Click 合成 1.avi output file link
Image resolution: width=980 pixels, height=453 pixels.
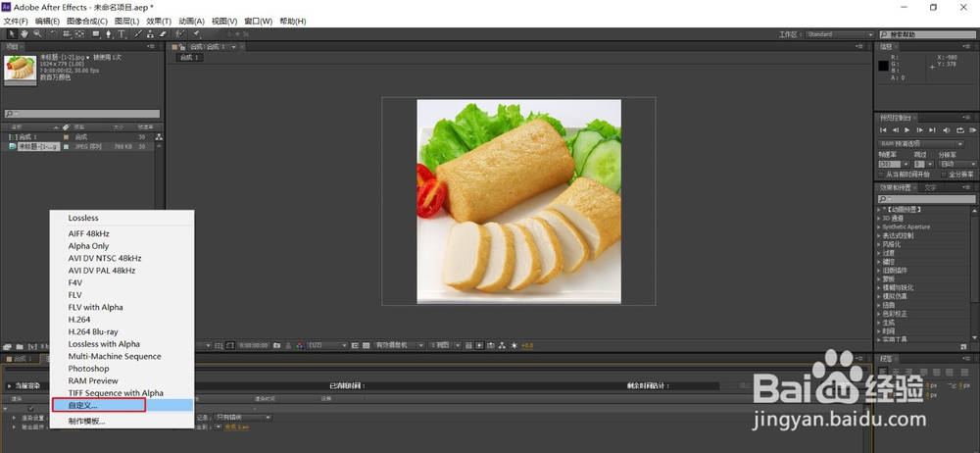click(237, 427)
